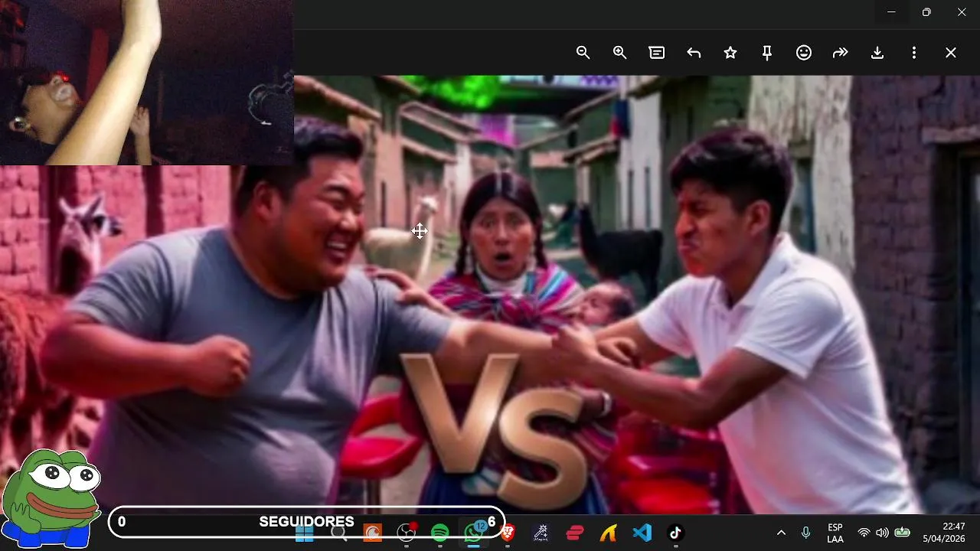Image resolution: width=980 pixels, height=551 pixels.
Task: Click the SEGUIDORES follower goal bar
Action: coord(306,522)
